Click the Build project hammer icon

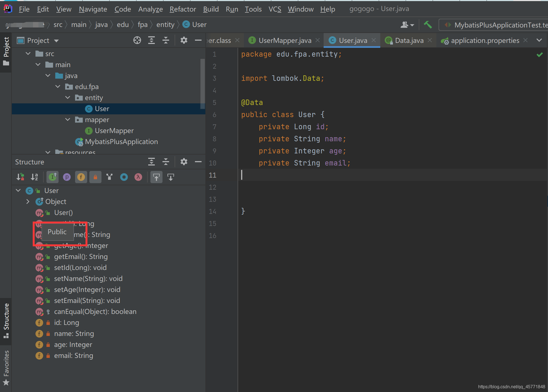point(428,25)
